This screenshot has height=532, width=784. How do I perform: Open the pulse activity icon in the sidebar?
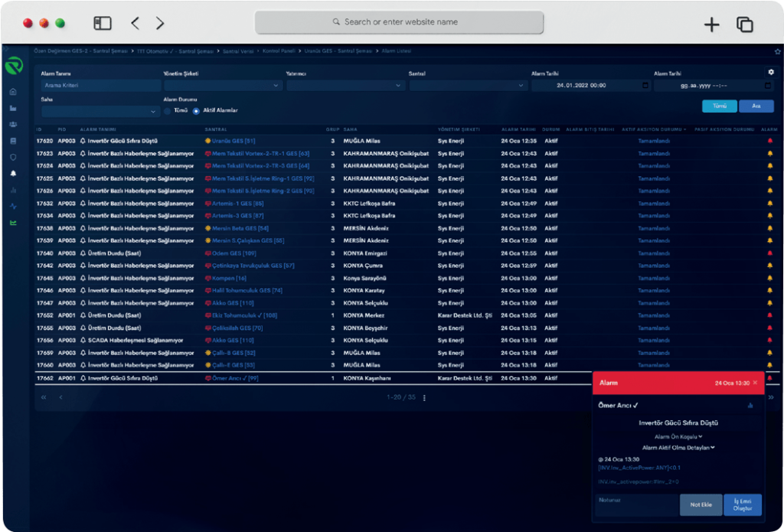[13, 206]
